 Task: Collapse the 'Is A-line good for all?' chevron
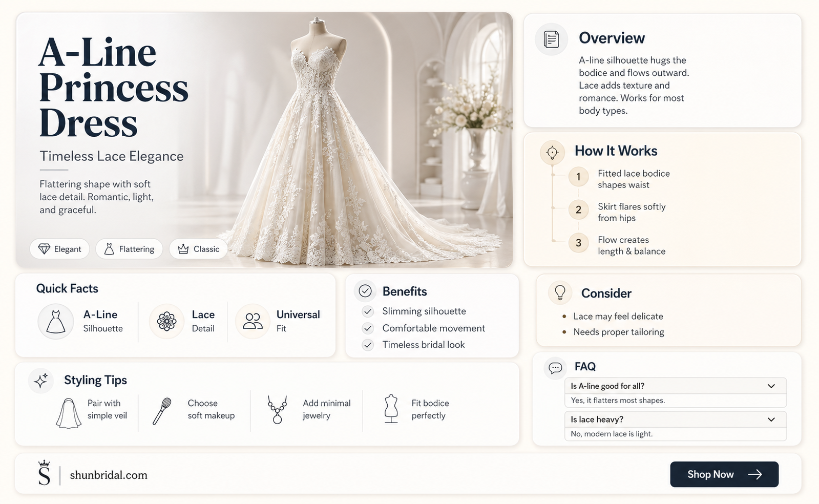771,386
